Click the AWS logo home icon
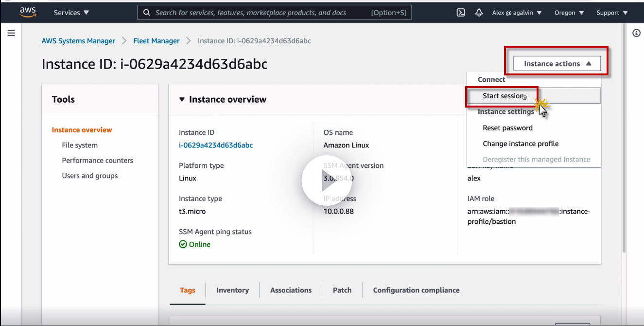Image resolution: width=644 pixels, height=326 pixels. 28,12
